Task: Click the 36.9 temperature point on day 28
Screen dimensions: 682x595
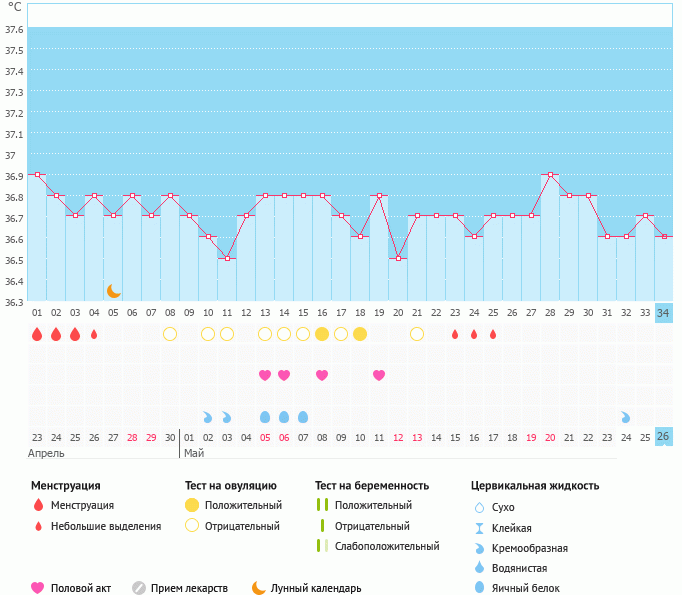Action: pyautogui.click(x=550, y=175)
